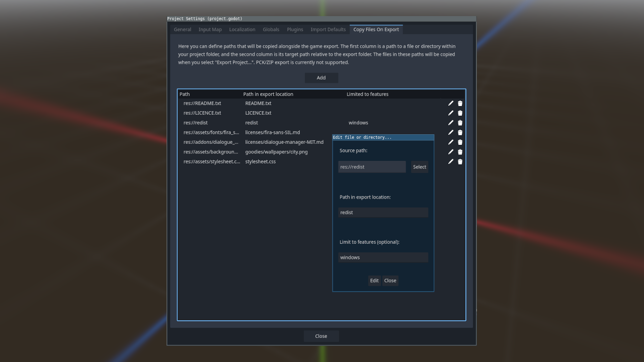Click the goodies/wallpapers/city.png export path cell

pyautogui.click(x=277, y=152)
